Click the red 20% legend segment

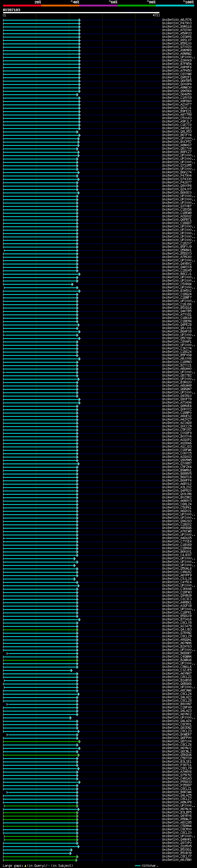(x=22, y=6)
